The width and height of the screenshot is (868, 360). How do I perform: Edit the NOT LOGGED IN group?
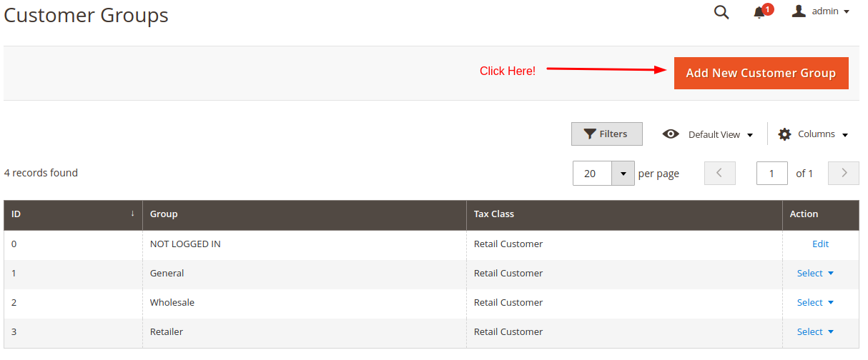click(820, 244)
